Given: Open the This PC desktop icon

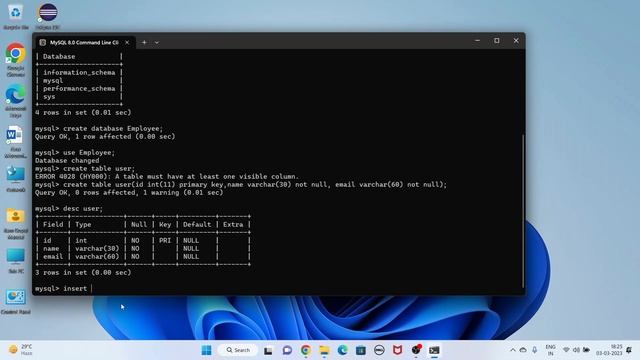Looking at the screenshot, I should pyautogui.click(x=16, y=260).
